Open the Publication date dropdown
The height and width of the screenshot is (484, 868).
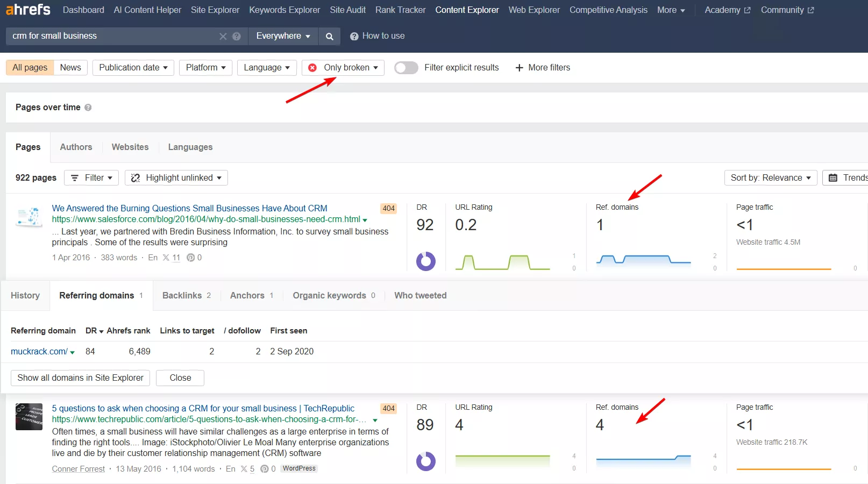133,68
